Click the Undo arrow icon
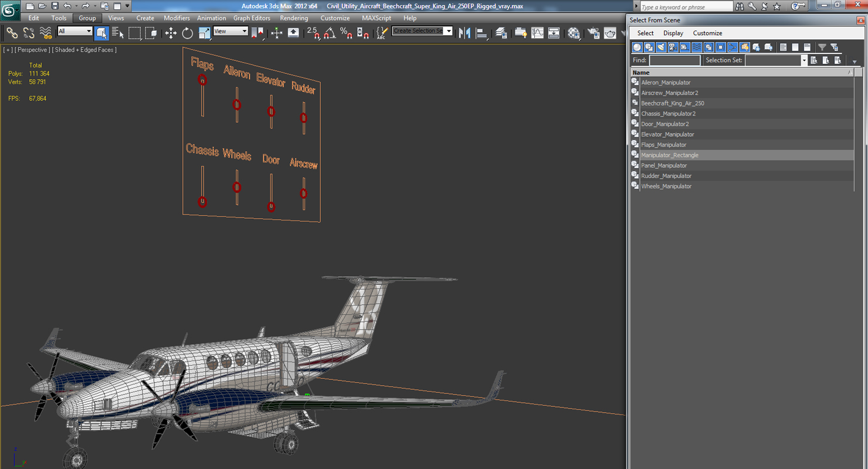Viewport: 868px width, 469px height. [x=67, y=6]
